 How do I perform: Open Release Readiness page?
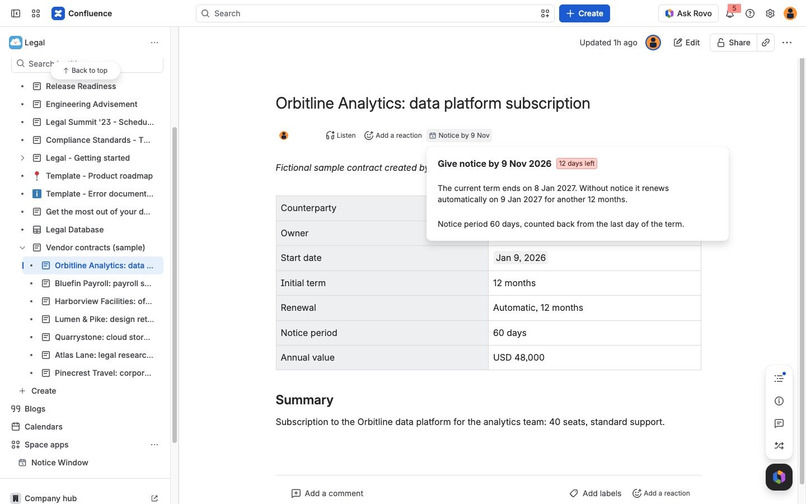81,86
